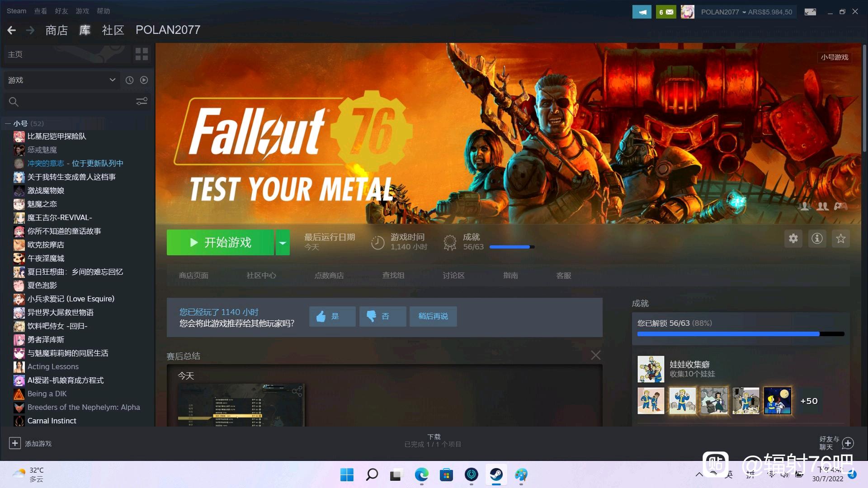
Task: Open the profile avatar icon
Action: click(x=688, y=12)
